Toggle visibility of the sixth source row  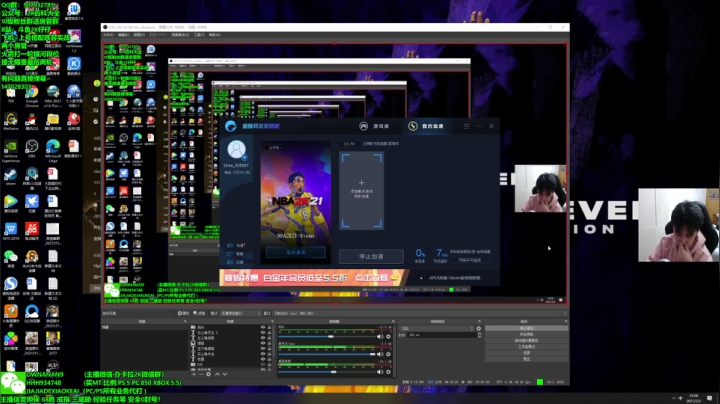tap(263, 354)
